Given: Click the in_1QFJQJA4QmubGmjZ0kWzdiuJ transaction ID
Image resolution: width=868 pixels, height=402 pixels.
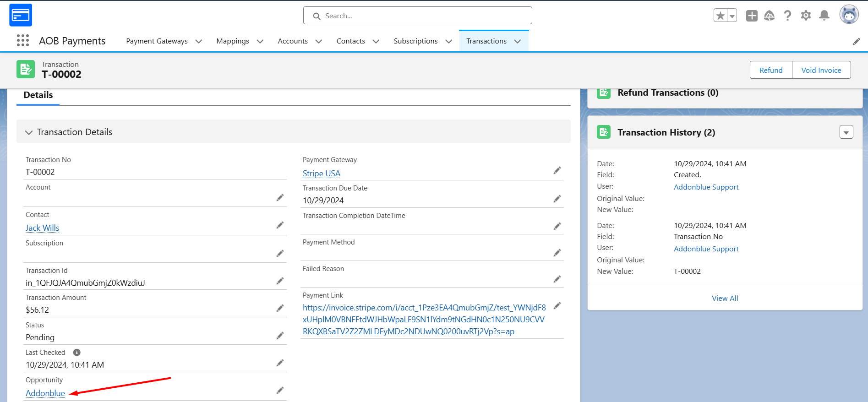Looking at the screenshot, I should click(85, 283).
